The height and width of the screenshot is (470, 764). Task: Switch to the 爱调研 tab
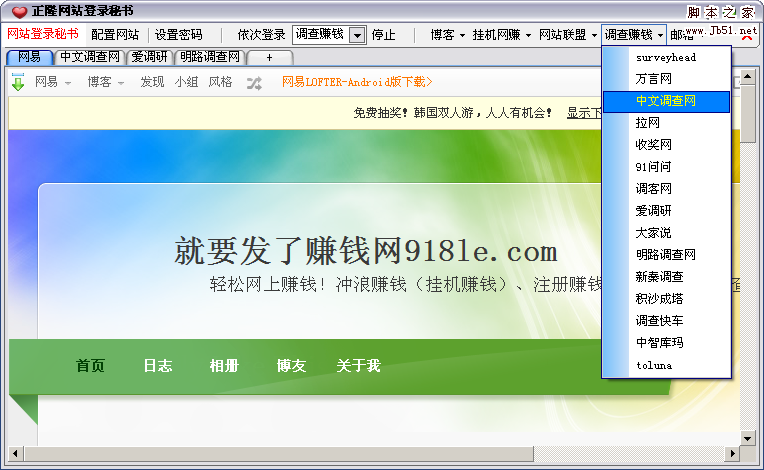pyautogui.click(x=149, y=57)
